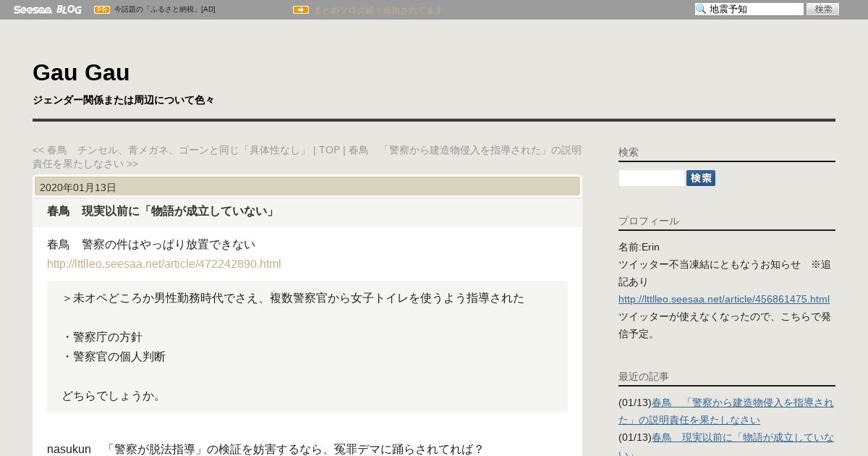
Task: Go to previous article 春鳥 チンセル
Action: (x=171, y=150)
